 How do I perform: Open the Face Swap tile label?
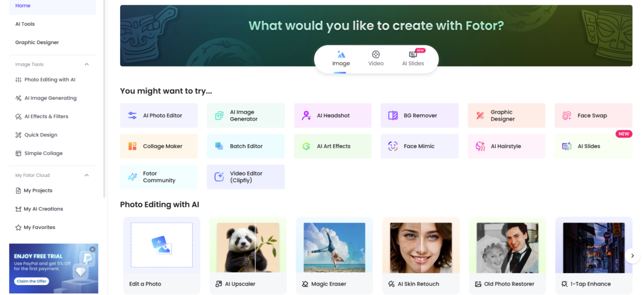coord(592,116)
